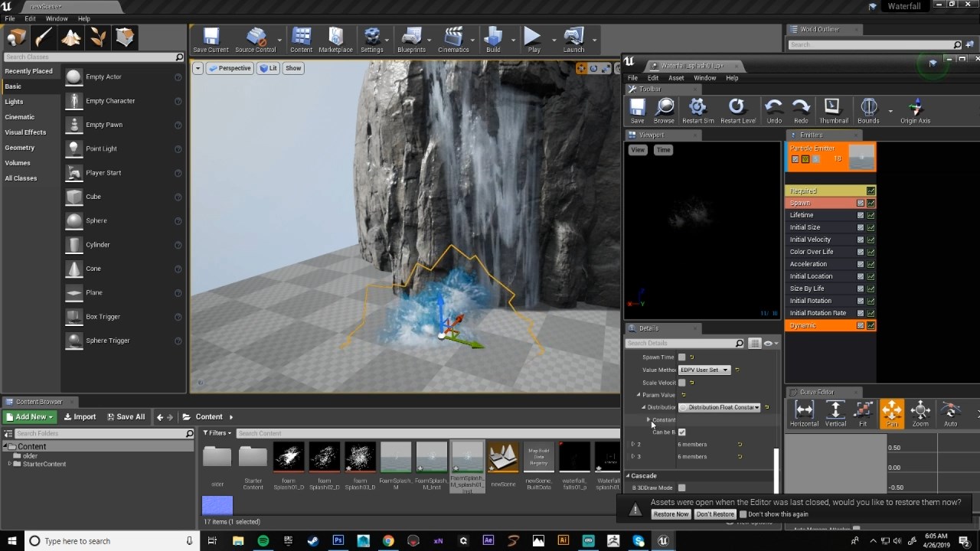Check the B 3DDraw Mode checkbox
This screenshot has width=980, height=551.
682,487
